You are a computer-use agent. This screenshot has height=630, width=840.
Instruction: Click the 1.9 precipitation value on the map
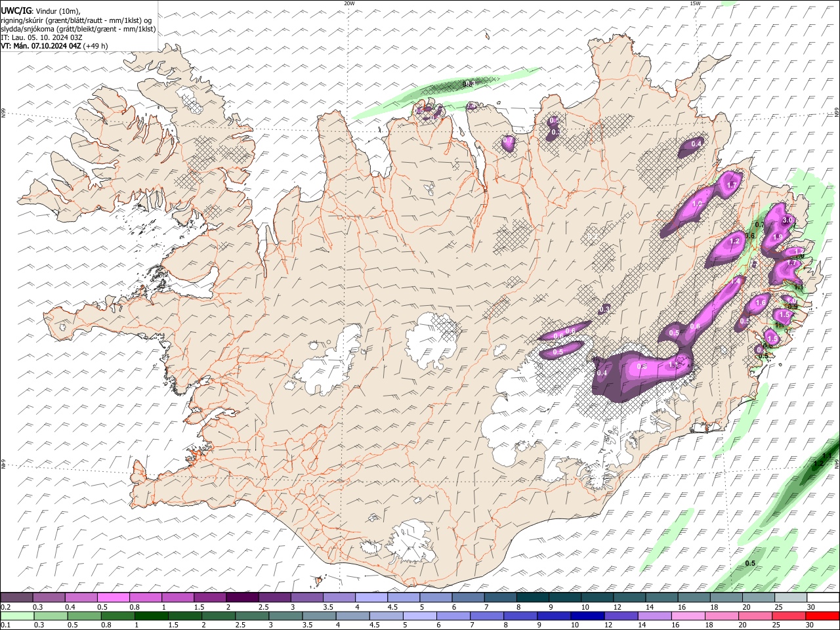coord(778,237)
